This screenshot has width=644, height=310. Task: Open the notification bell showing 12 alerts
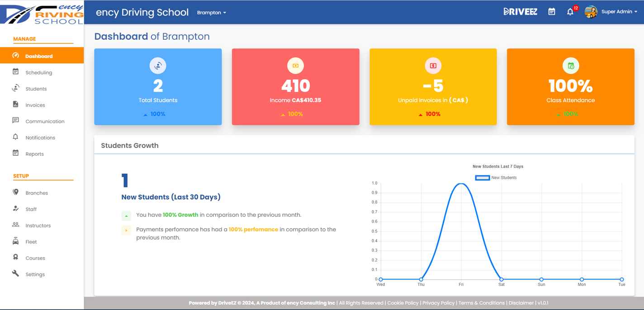pyautogui.click(x=570, y=12)
